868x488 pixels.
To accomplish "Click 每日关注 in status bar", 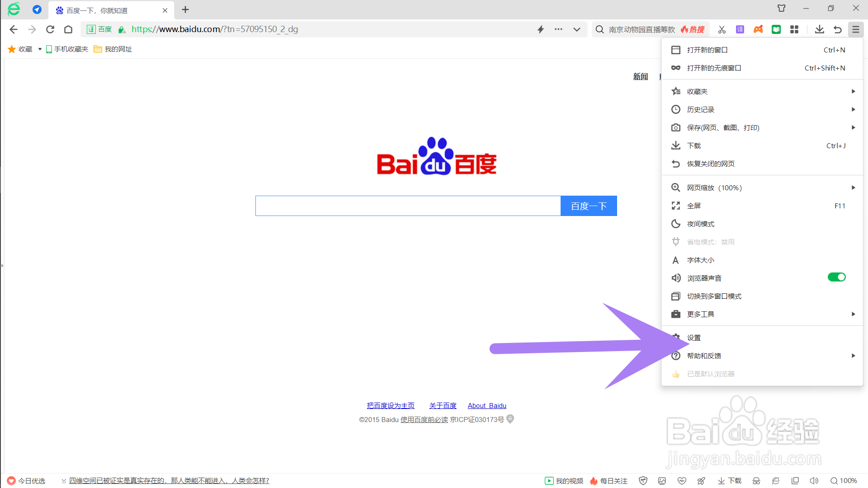I will coord(609,481).
